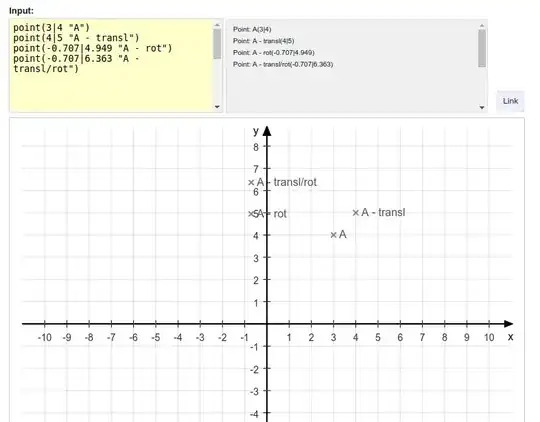Click the 'Point: A - rot' output line

pos(273,53)
